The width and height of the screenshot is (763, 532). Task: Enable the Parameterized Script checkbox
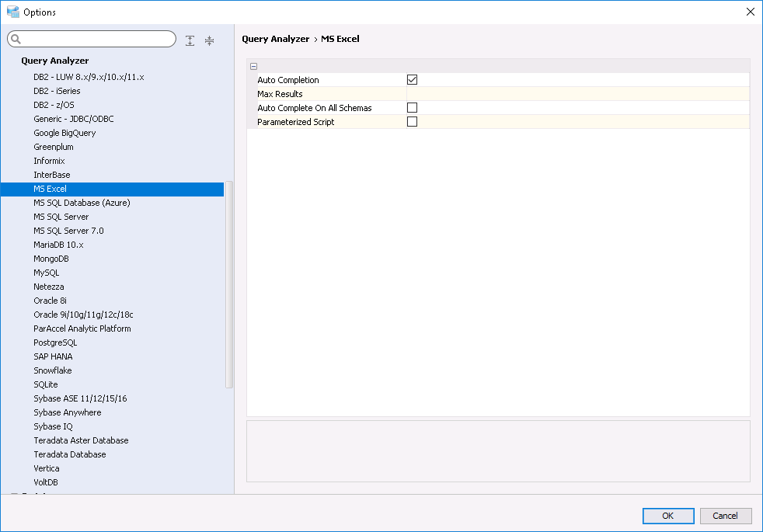(412, 121)
